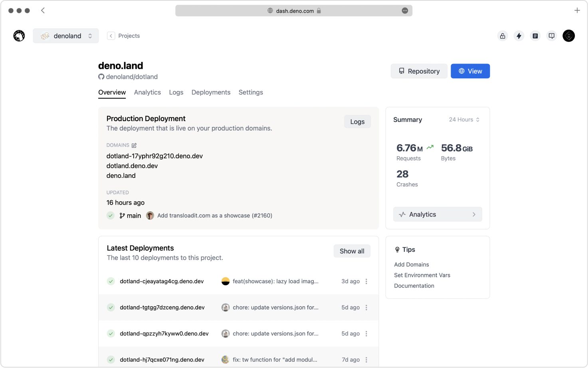Switch to the Analytics tab
This screenshot has height=368, width=588.
coord(147,92)
